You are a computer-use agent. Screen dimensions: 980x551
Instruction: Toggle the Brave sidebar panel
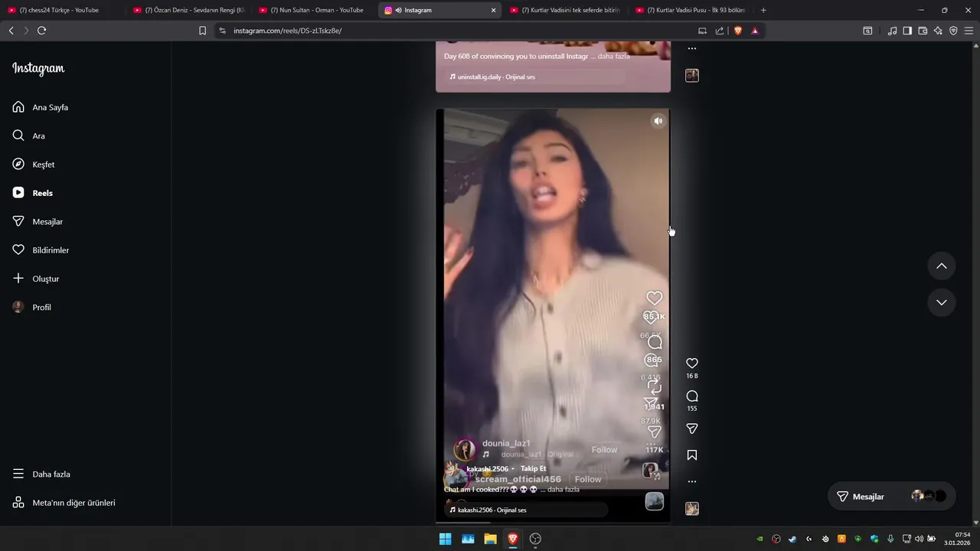pyautogui.click(x=907, y=31)
